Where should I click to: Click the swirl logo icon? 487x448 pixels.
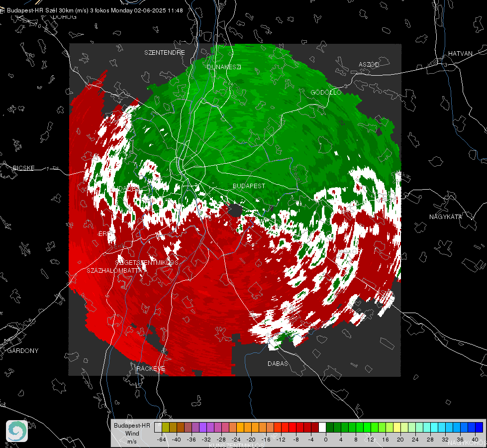[17, 431]
